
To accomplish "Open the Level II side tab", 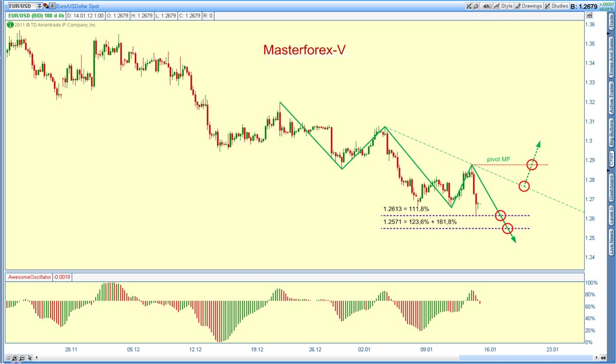I will 612,216.
